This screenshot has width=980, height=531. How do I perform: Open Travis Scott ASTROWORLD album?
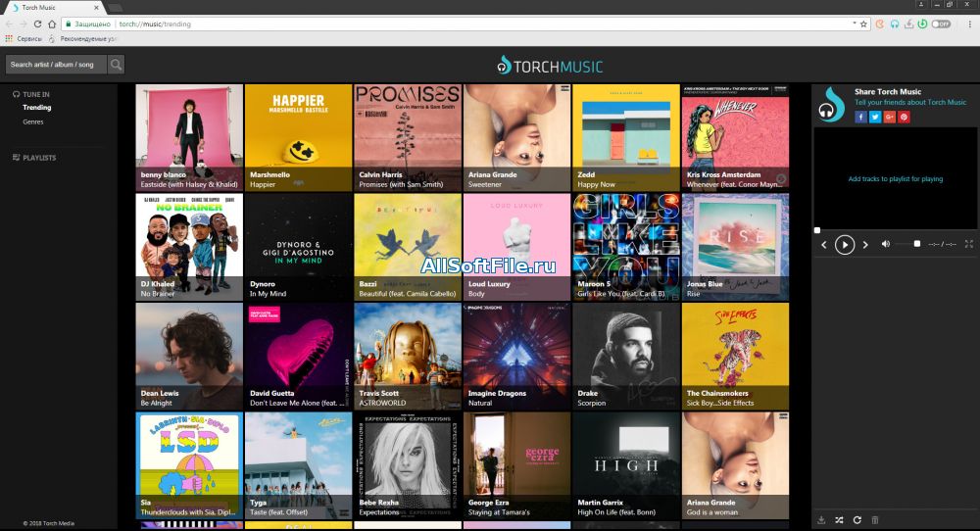pos(408,356)
